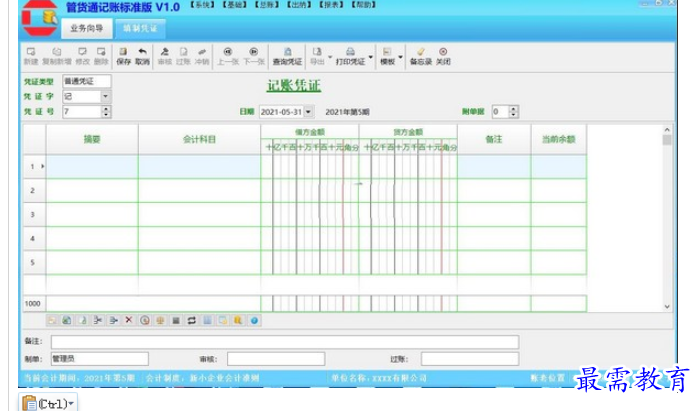
Task: Click the 关闭 close icon in toolbar
Action: click(x=443, y=54)
